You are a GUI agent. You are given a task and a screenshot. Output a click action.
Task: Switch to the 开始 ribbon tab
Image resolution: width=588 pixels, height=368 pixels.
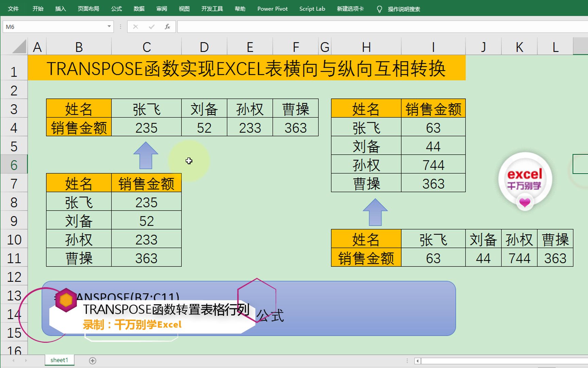click(38, 9)
